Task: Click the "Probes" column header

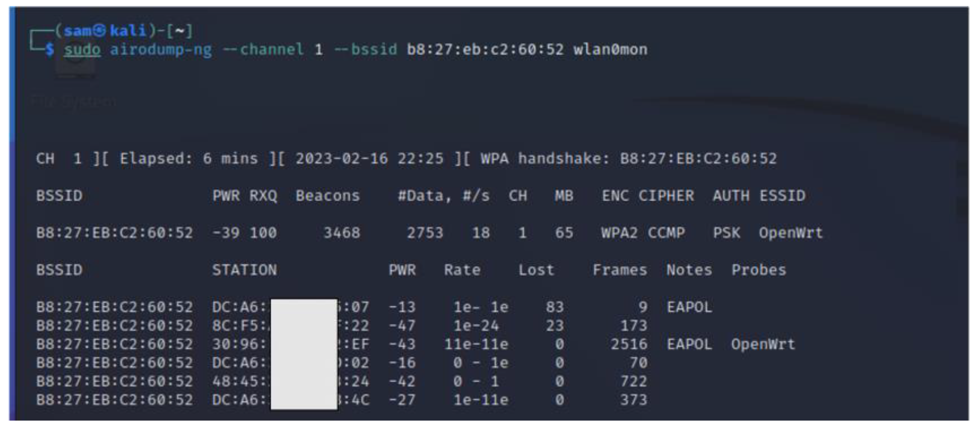Action: (x=759, y=270)
